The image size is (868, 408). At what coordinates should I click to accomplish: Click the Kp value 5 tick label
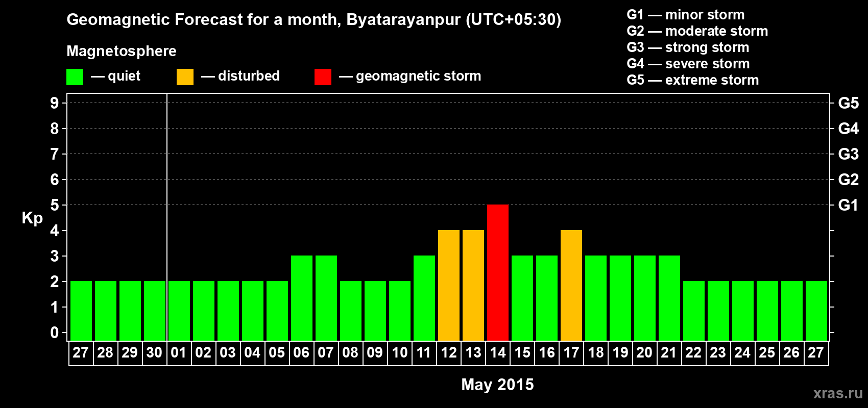55,205
